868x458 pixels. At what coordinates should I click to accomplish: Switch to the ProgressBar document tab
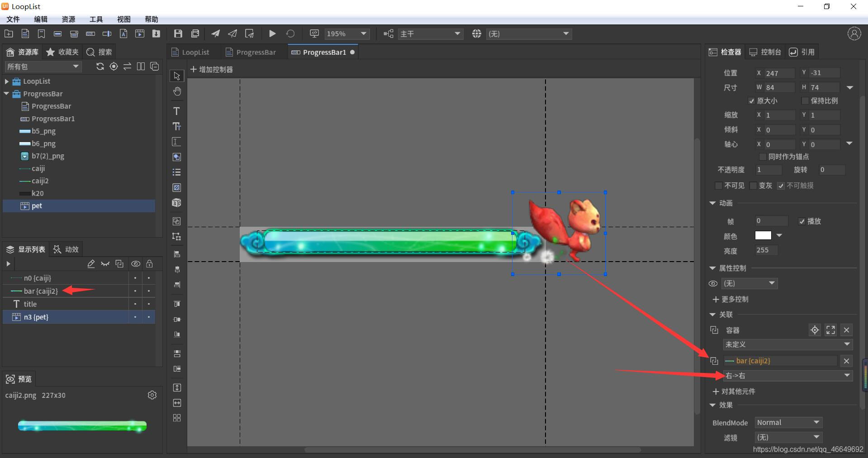[251, 52]
